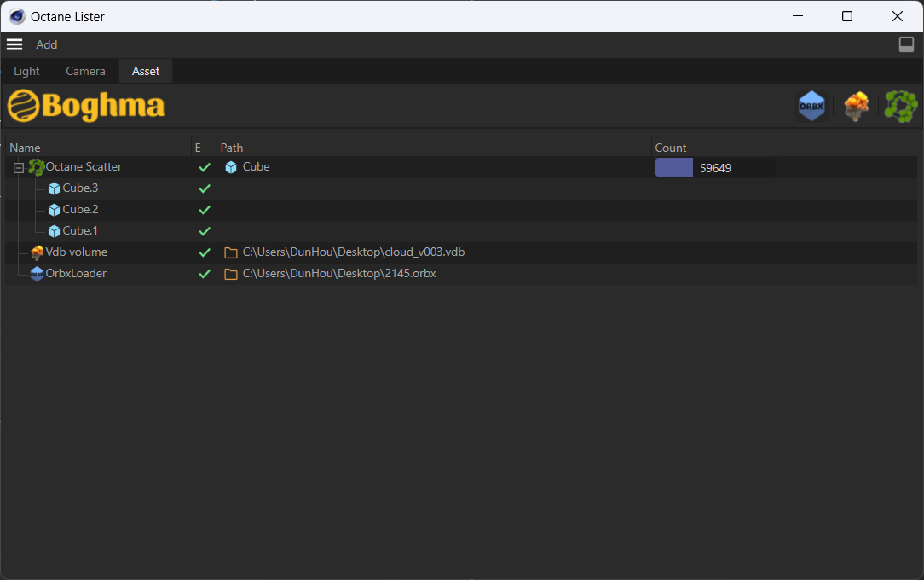Click the cube icon in Octane Scatter's Path cell

tap(231, 167)
